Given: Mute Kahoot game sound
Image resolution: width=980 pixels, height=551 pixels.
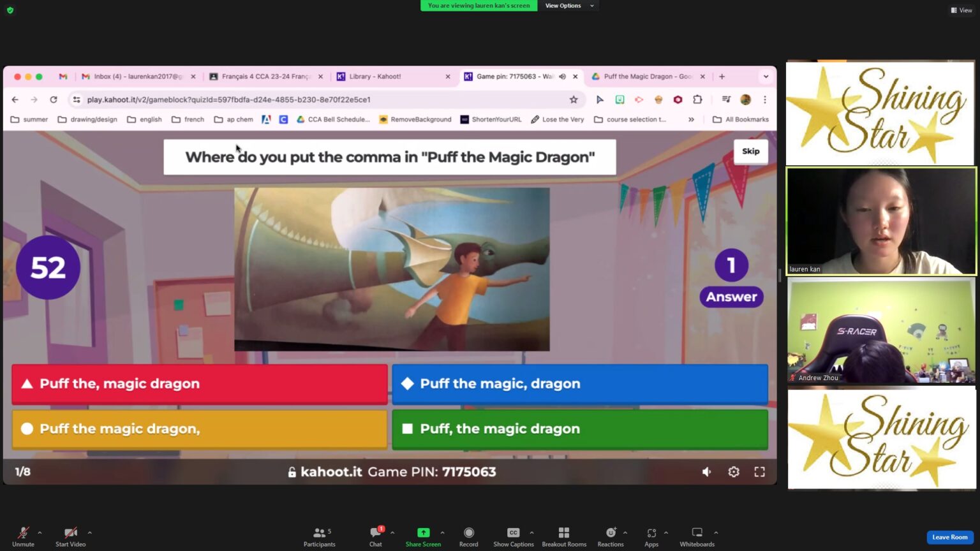Looking at the screenshot, I should point(706,472).
